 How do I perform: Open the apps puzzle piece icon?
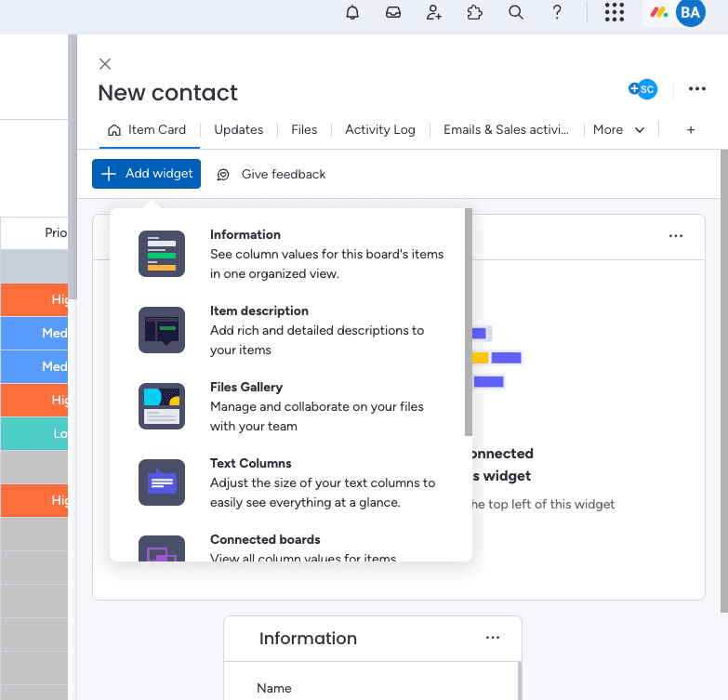point(475,12)
